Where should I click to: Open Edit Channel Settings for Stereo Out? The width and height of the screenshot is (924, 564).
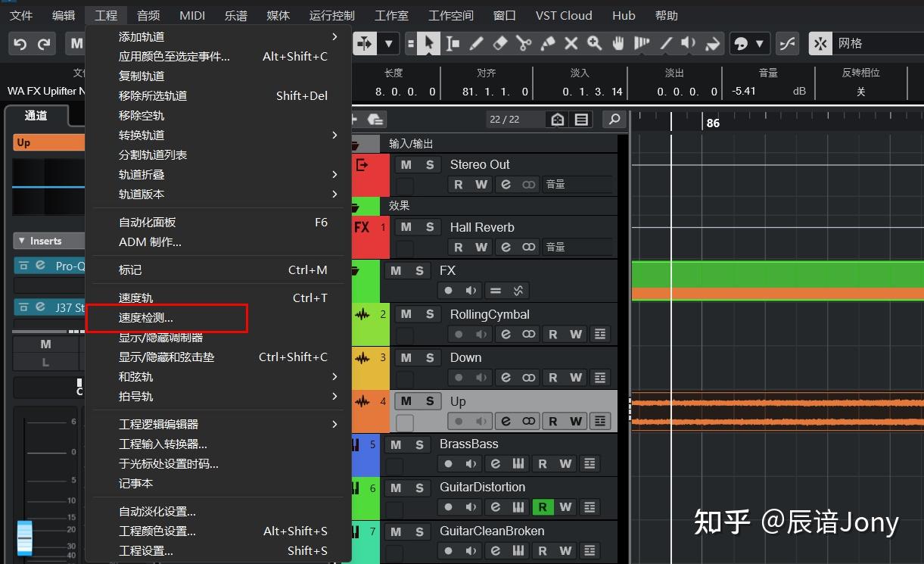pos(506,184)
